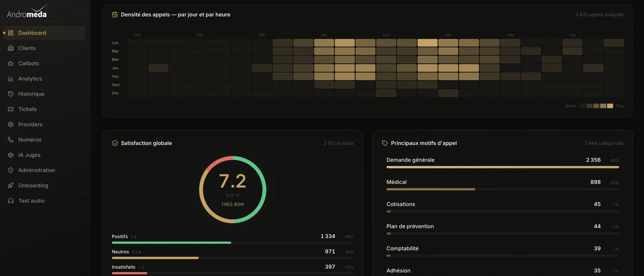The height and width of the screenshot is (276, 644).
Task: Click the calendar icon beside Densité des appels
Action: point(115,14)
